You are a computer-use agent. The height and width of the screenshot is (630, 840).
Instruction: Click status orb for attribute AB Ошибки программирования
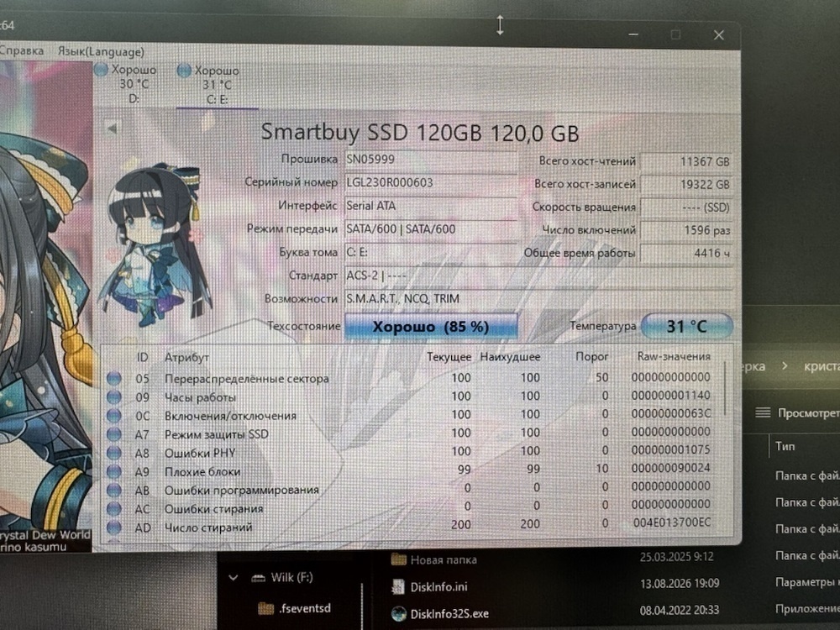113,491
